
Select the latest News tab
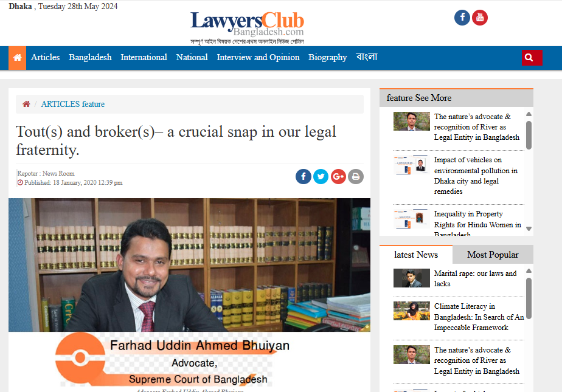tap(416, 255)
